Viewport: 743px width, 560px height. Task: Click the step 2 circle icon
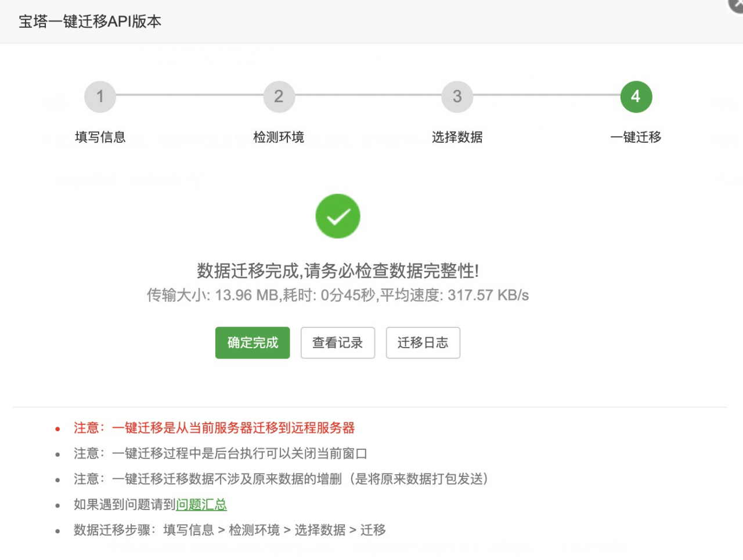[x=279, y=96]
